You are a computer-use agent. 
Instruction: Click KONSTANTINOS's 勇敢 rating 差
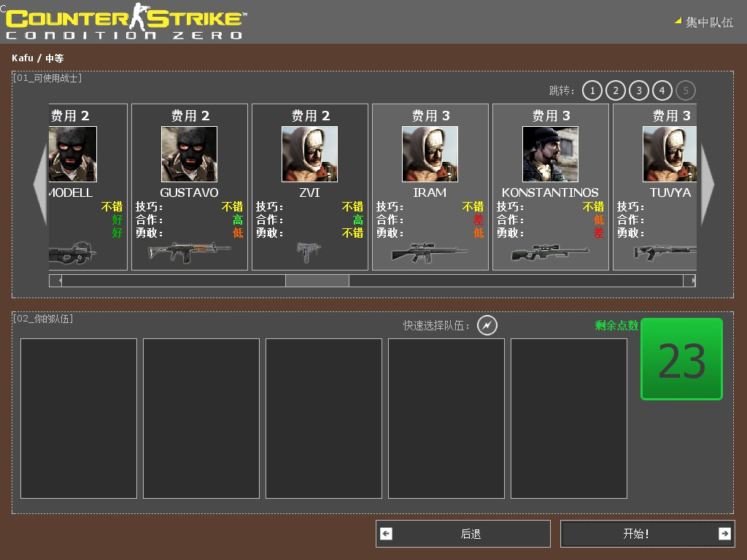[x=599, y=233]
